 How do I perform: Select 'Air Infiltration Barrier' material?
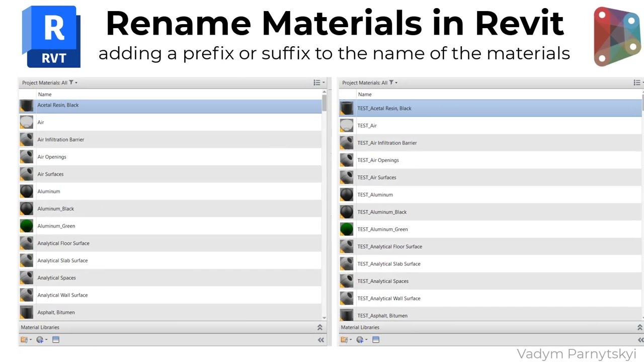[170, 140]
